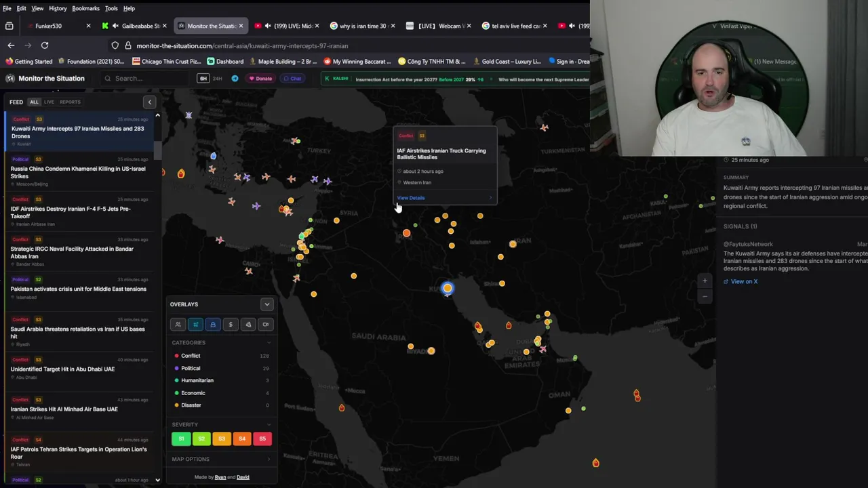This screenshot has height=488, width=868.
Task: Click the Telegram icon in the header
Action: pyautogui.click(x=235, y=79)
